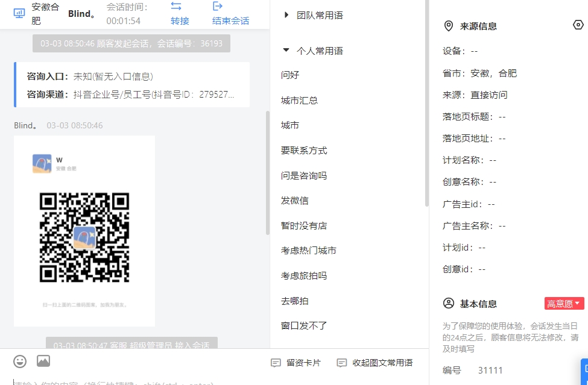
Task: Click 收起图文常用语 to collapse phrases
Action: click(375, 363)
